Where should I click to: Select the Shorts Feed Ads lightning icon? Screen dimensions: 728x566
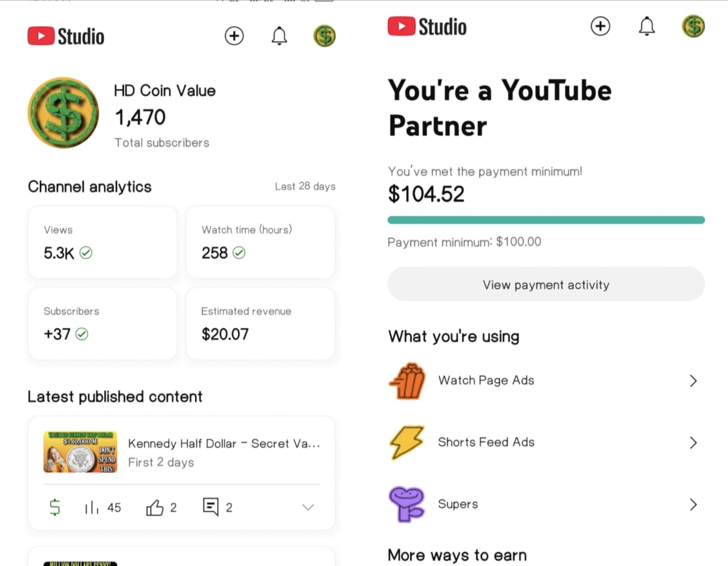coord(406,442)
